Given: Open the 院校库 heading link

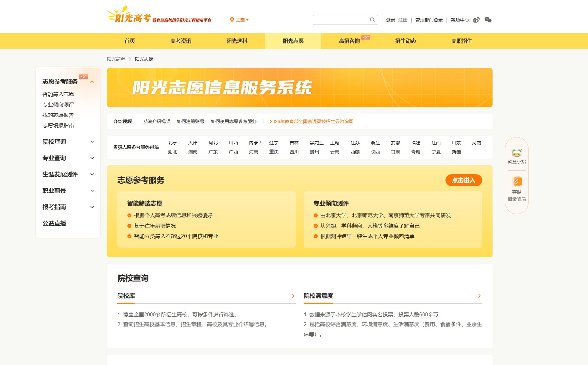Looking at the screenshot, I should [x=126, y=296].
